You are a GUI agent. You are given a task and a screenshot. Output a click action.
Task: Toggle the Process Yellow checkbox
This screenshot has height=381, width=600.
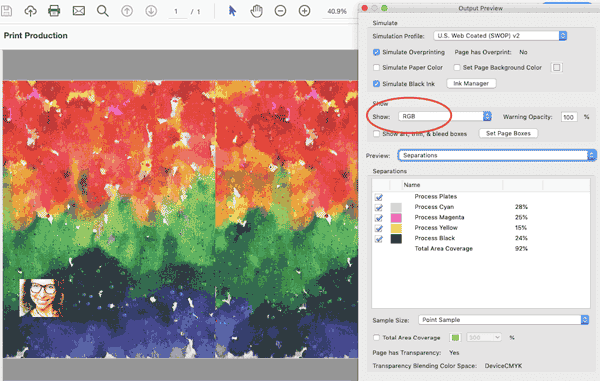(x=379, y=228)
